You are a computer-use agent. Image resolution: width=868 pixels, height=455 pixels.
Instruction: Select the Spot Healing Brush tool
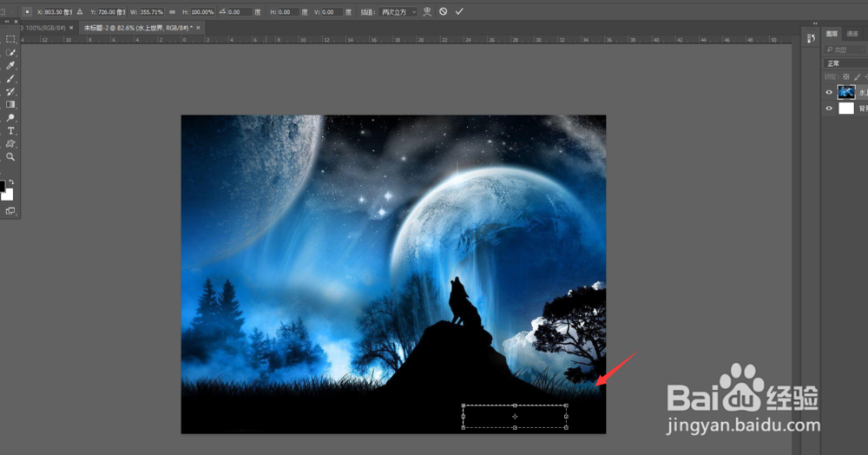(10, 53)
